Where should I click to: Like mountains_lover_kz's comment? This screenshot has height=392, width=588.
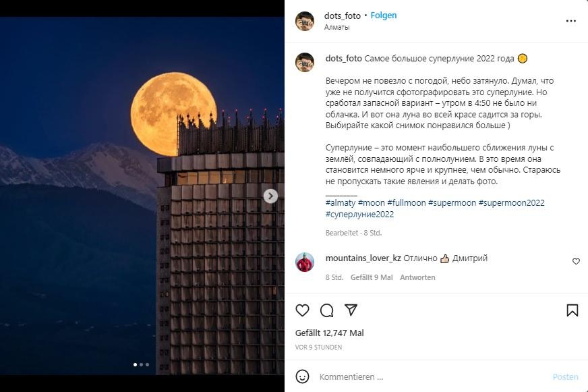click(576, 262)
